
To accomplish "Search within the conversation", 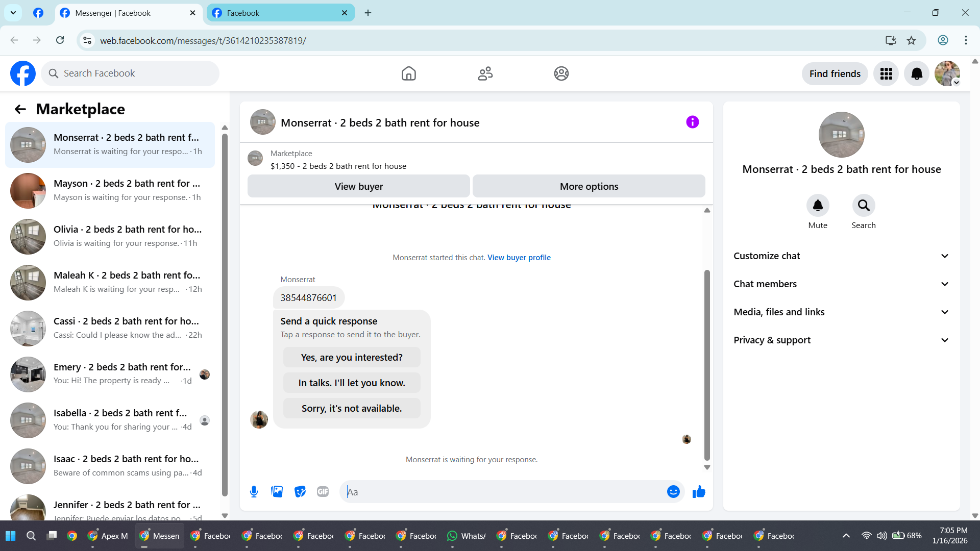I will point(863,206).
